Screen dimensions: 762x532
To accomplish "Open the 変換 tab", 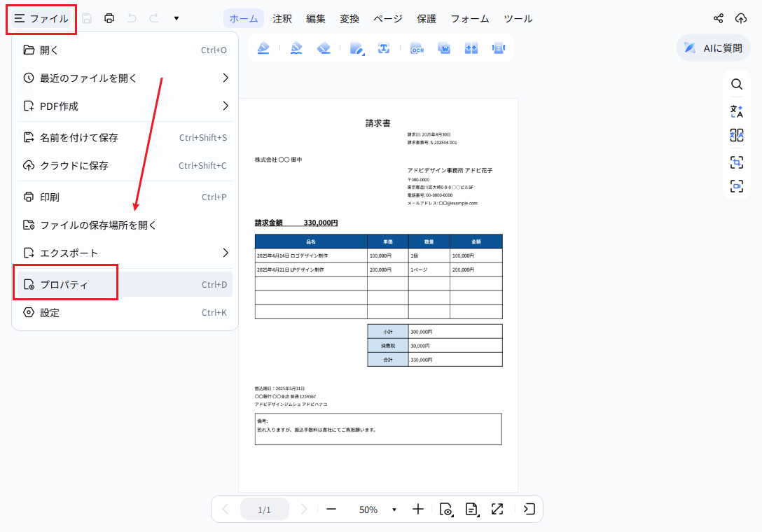I will [x=349, y=18].
